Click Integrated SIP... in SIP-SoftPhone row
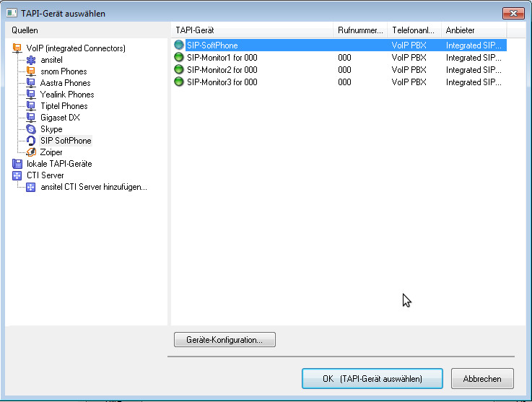This screenshot has height=402, width=532. coord(474,45)
